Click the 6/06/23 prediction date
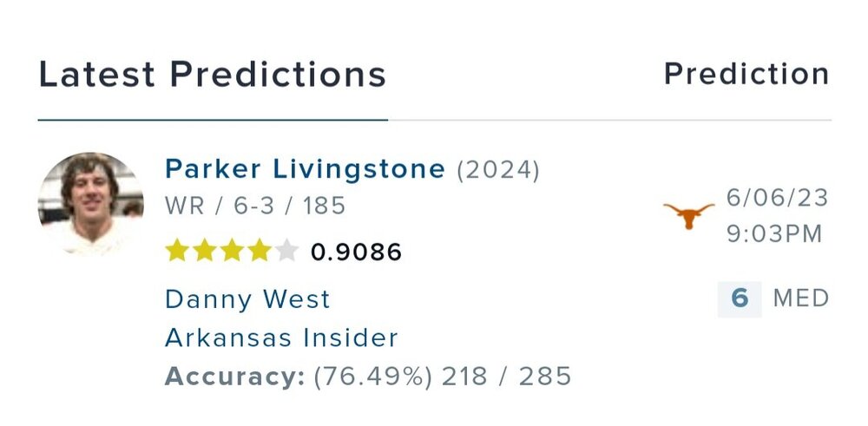Viewport: 868px width, 426px height. [x=778, y=198]
